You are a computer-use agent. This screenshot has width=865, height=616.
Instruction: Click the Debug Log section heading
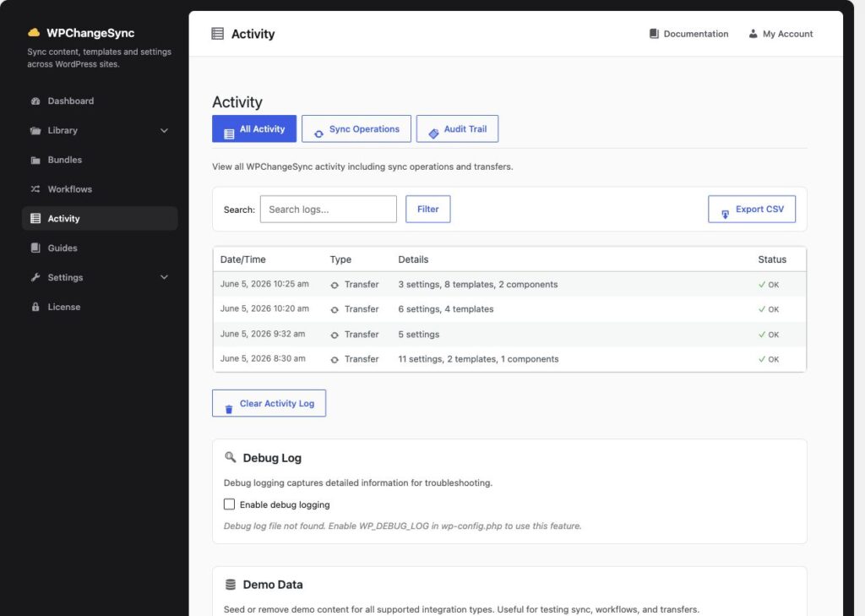point(272,458)
